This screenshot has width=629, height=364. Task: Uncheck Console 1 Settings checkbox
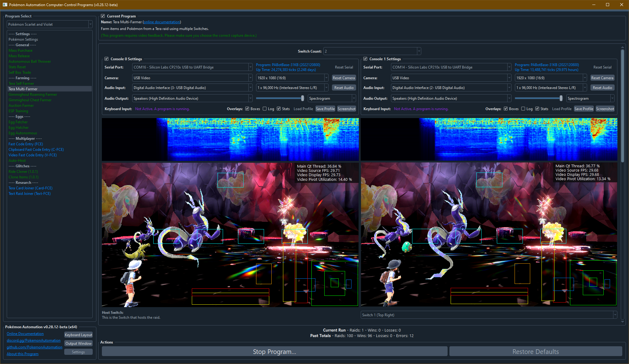pos(365,59)
